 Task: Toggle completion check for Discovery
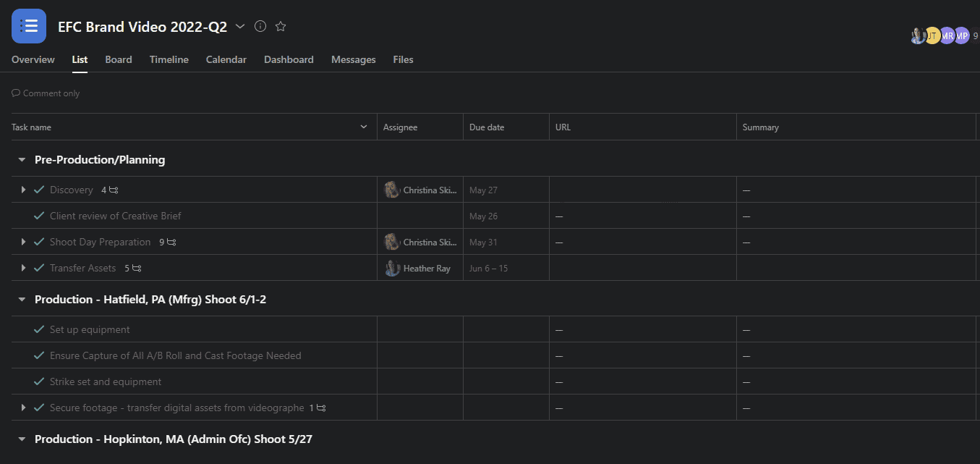click(x=39, y=190)
